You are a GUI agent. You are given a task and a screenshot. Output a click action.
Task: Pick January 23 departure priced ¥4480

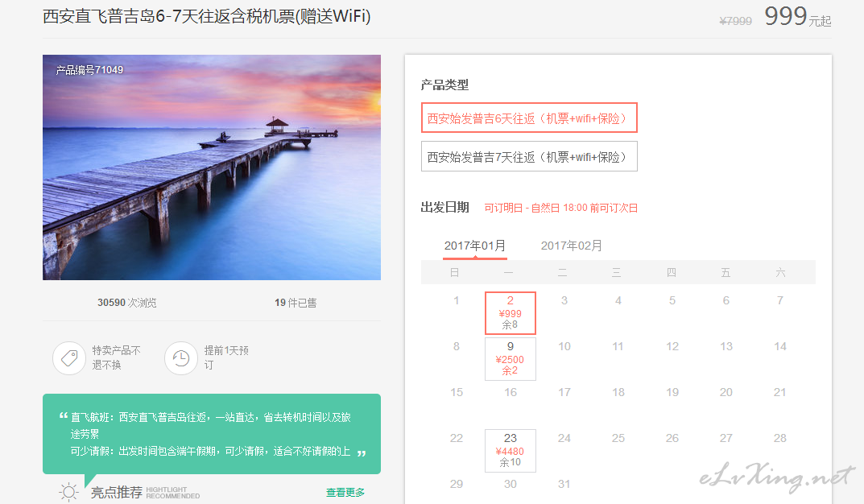(511, 451)
